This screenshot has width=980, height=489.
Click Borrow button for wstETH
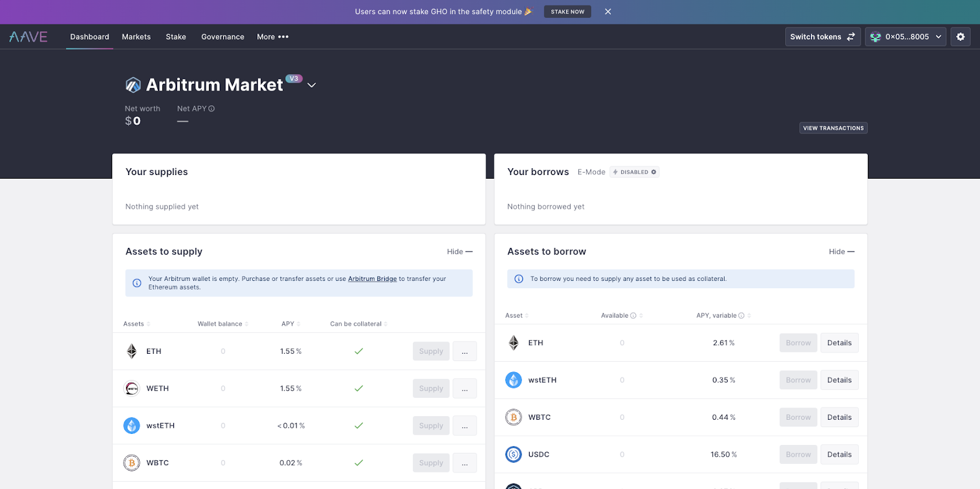(799, 380)
